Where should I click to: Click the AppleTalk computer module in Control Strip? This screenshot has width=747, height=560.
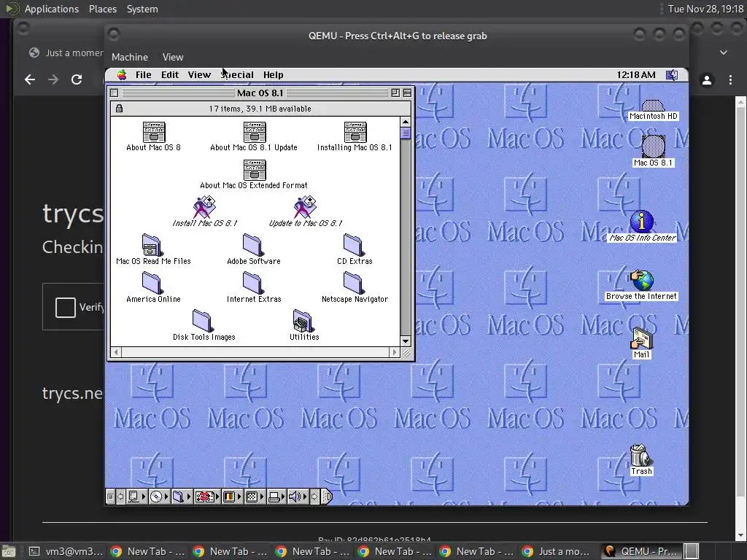pos(136,497)
